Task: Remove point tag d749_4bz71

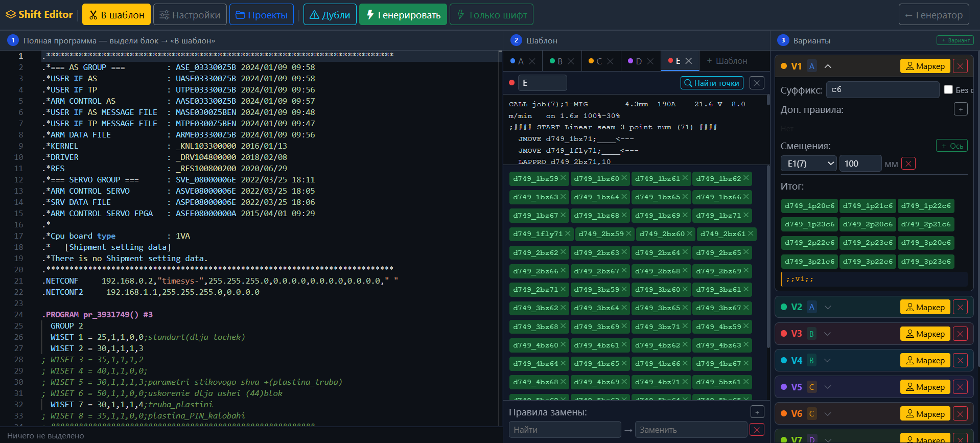Action: pyautogui.click(x=685, y=381)
